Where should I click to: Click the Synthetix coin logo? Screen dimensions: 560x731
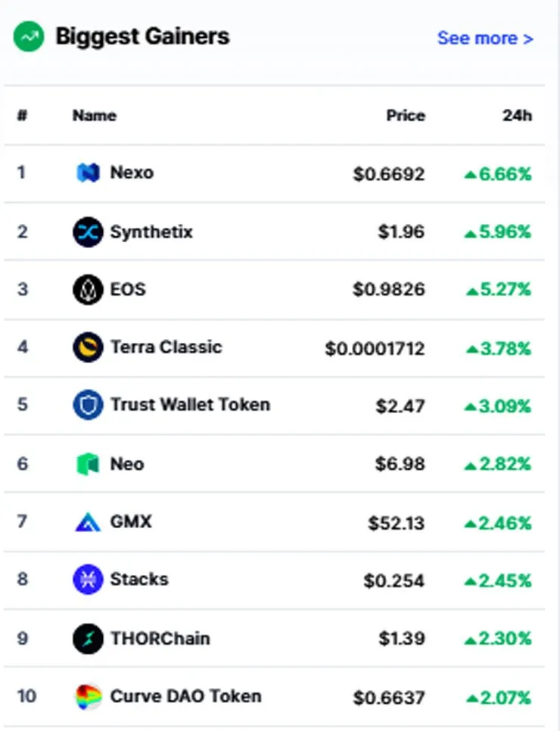88,232
